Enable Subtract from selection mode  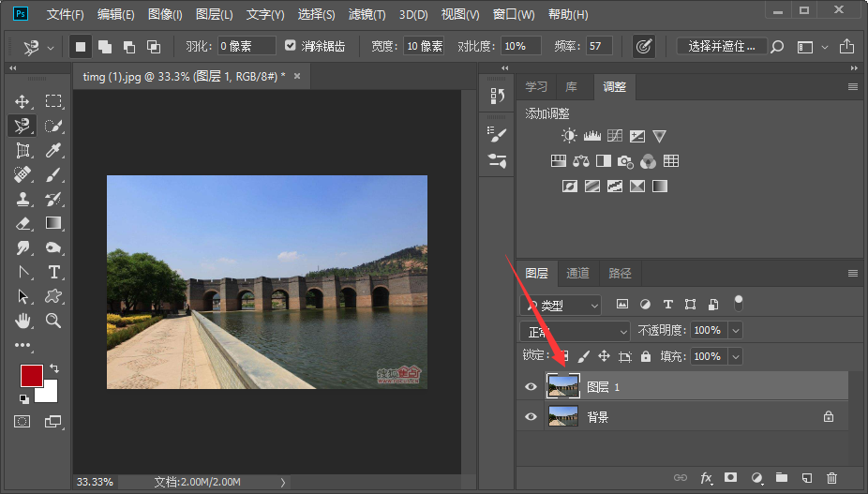pos(129,47)
